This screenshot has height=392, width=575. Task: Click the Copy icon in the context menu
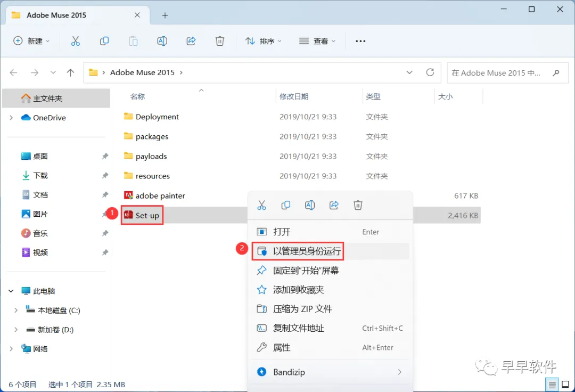point(286,206)
